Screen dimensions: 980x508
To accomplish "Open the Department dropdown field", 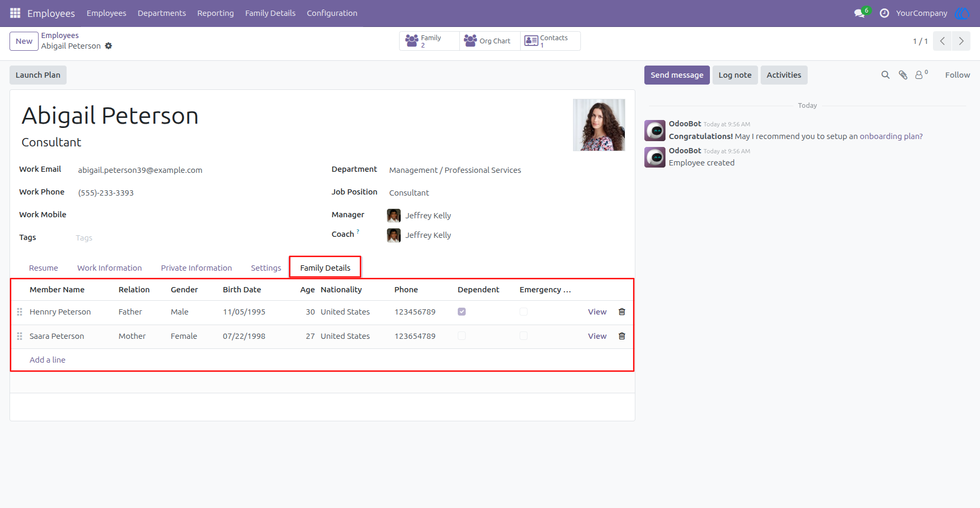I will pos(506,170).
